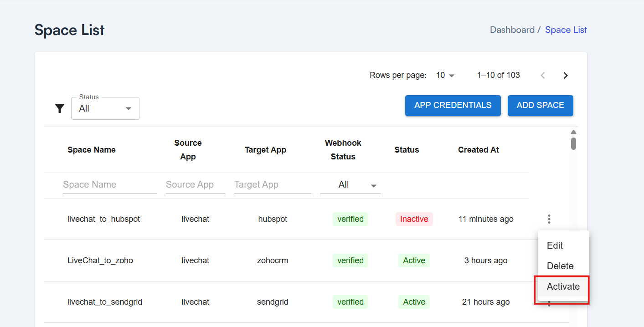This screenshot has height=327, width=644.
Task: Go to next page arrow
Action: coord(566,76)
